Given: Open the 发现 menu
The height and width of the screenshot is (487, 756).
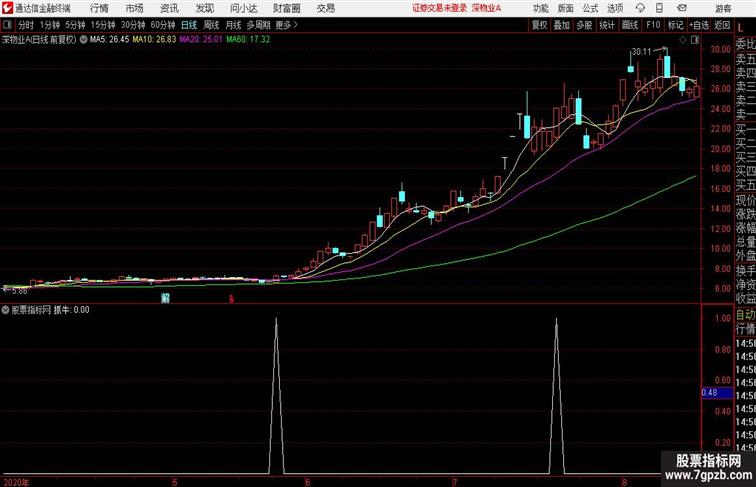Looking at the screenshot, I should 204,8.
